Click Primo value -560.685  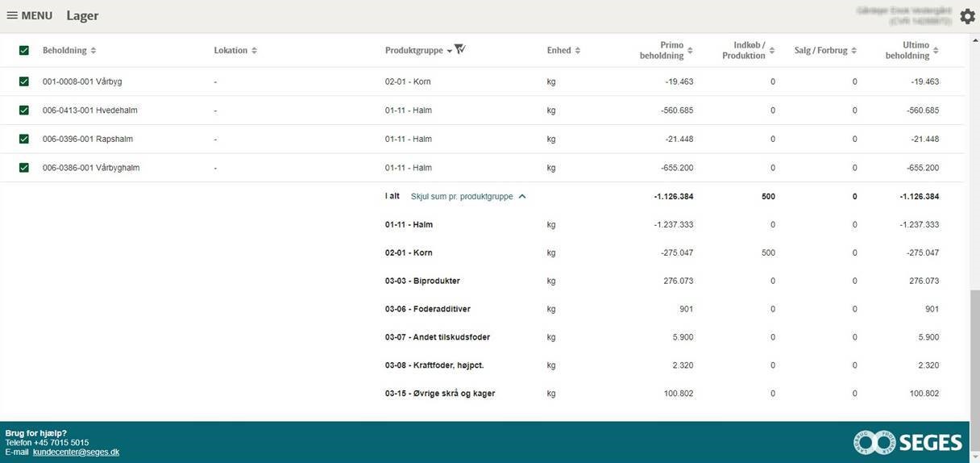(677, 110)
